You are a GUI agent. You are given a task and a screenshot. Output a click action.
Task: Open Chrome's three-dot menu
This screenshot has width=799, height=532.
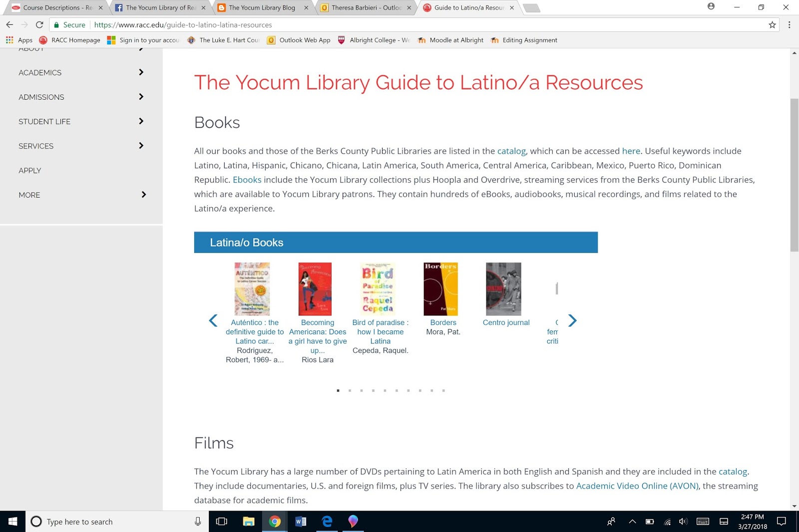[x=790, y=24]
